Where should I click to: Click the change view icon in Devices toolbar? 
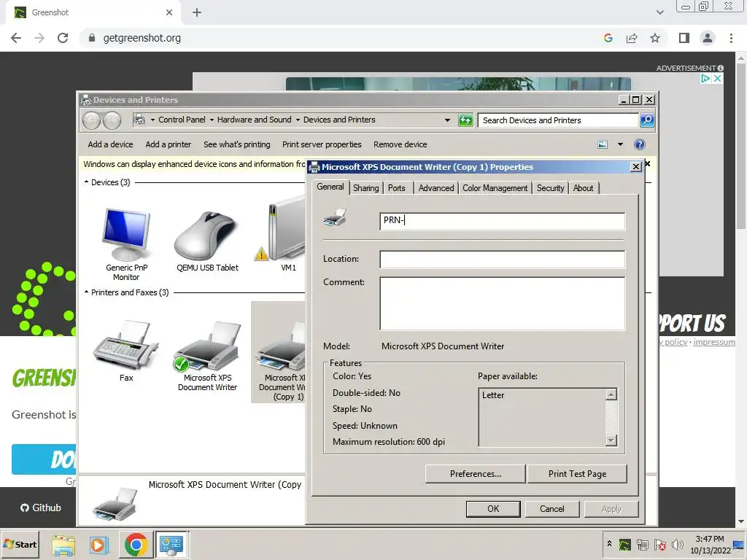tap(603, 144)
